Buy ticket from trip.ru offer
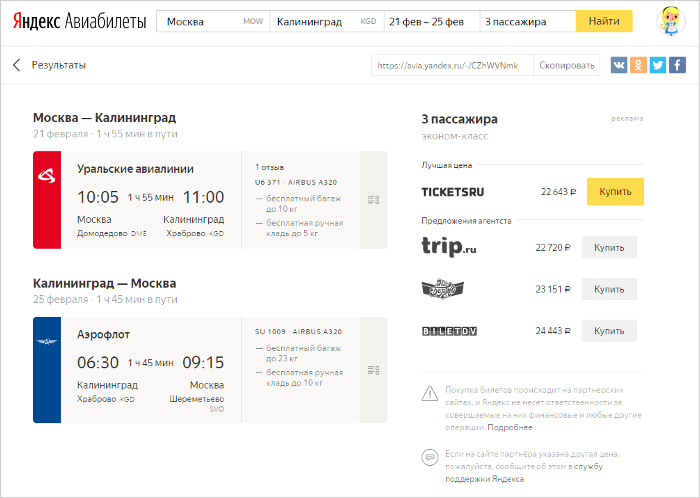This screenshot has height=498, width=700. (609, 248)
